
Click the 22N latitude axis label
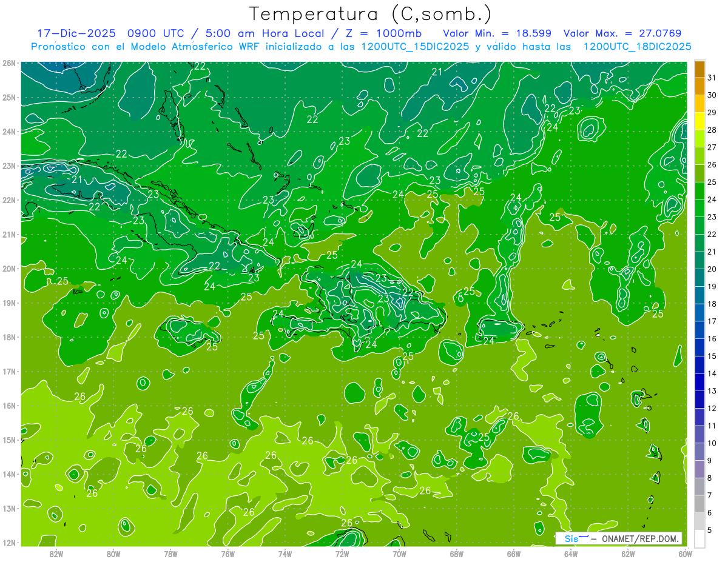(x=8, y=200)
